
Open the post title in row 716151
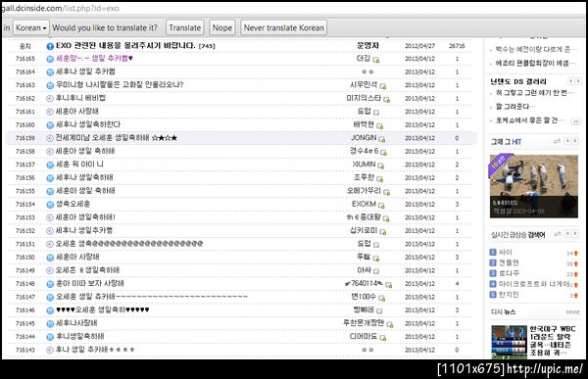[x=129, y=244]
